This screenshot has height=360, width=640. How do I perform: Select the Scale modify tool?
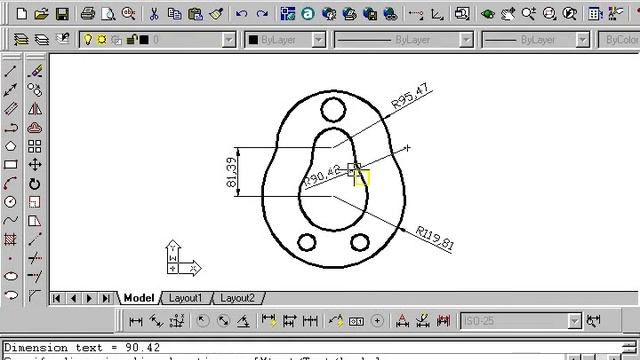[x=35, y=202]
